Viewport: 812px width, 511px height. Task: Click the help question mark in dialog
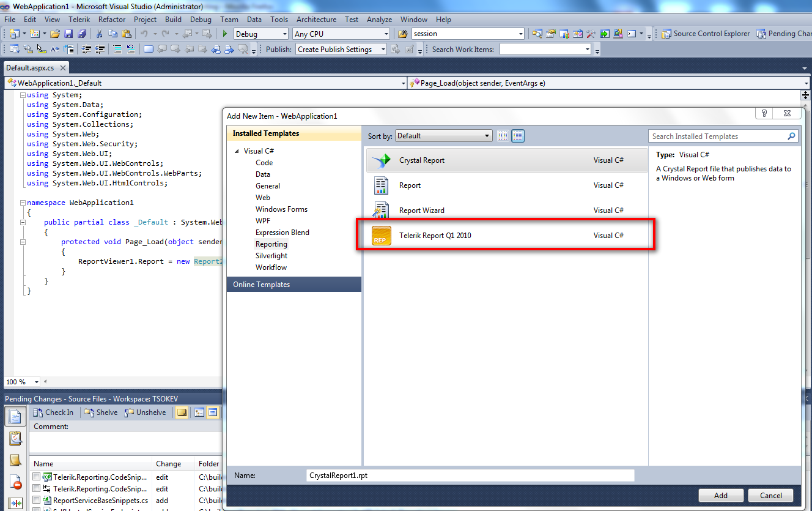click(x=764, y=113)
